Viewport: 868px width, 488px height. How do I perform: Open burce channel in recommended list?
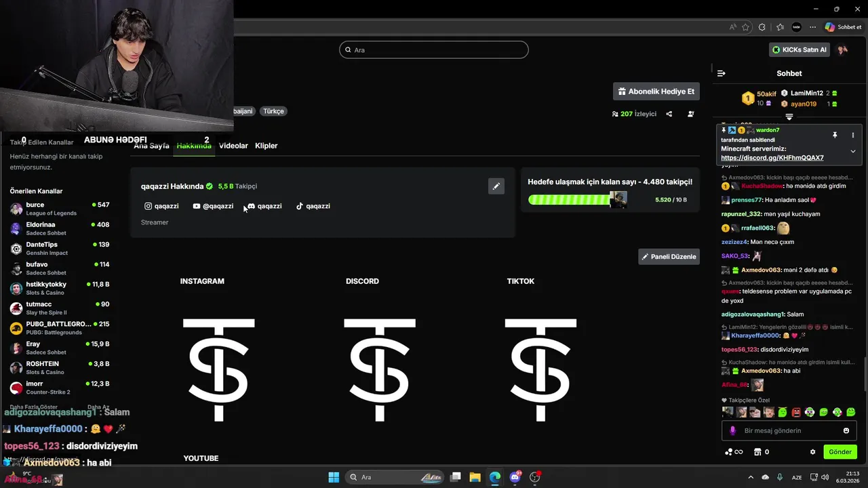[x=60, y=209]
